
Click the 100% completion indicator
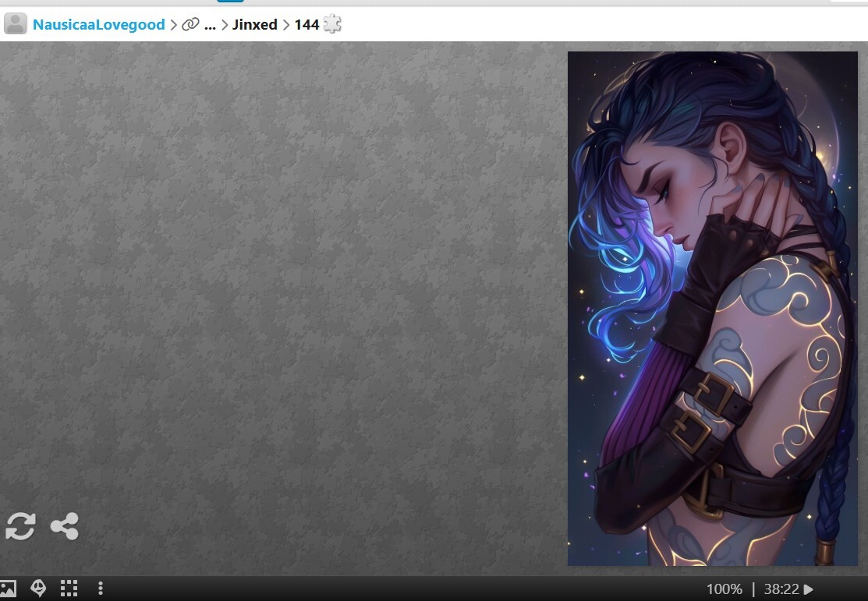coord(724,589)
